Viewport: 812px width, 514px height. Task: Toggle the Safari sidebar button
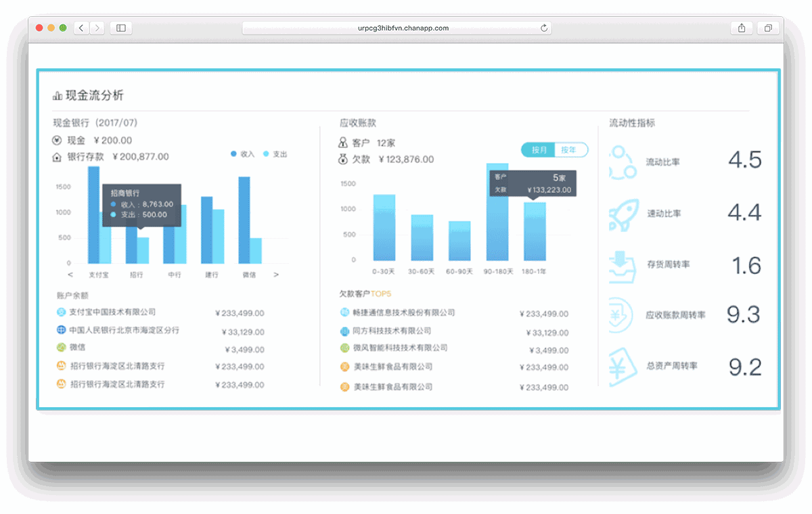[x=121, y=28]
